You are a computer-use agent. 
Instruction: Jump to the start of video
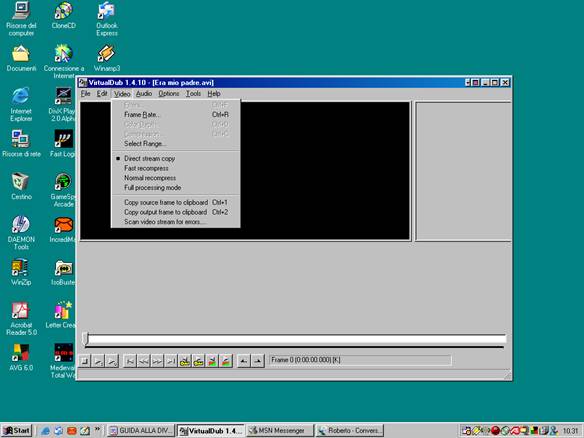coord(130,361)
